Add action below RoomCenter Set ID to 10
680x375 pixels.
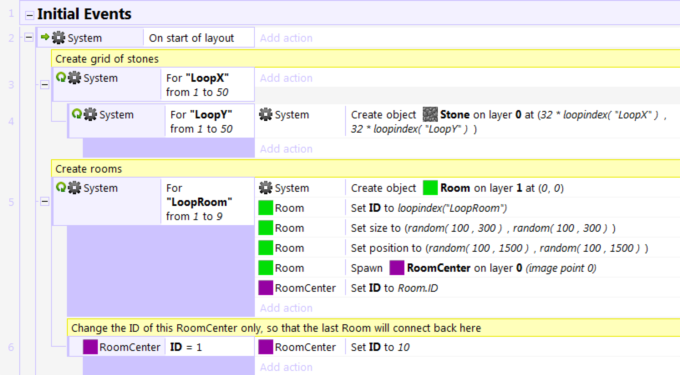pos(286,367)
